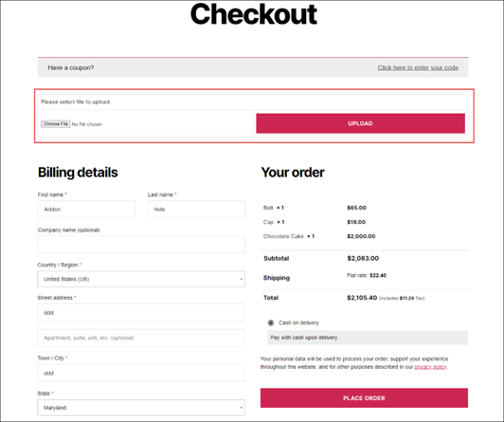Click into the Company name field
Screen dimensions: 504x422
pos(141,244)
